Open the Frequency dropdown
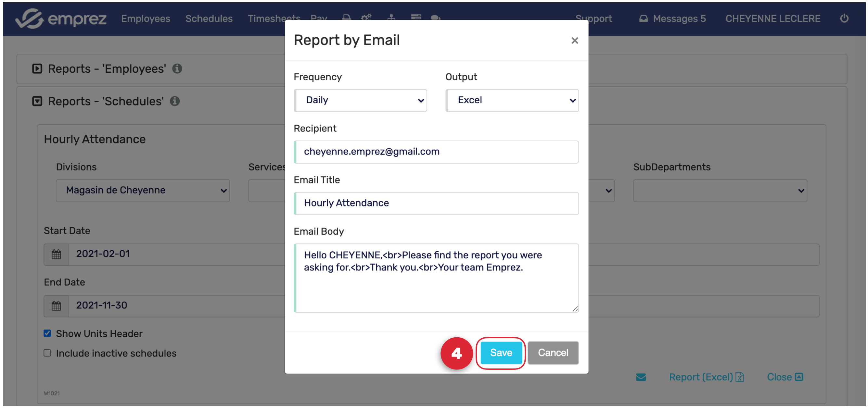This screenshot has height=411, width=868. coord(360,100)
